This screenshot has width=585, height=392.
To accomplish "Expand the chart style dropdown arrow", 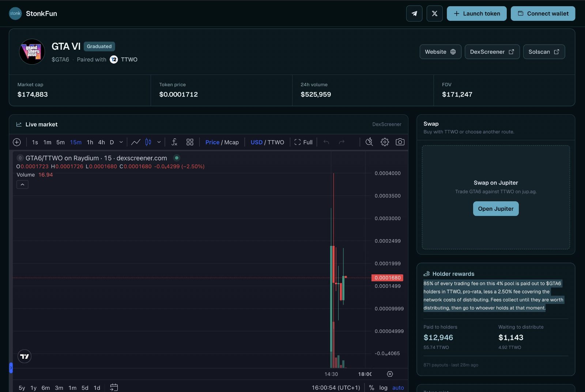I will [159, 142].
